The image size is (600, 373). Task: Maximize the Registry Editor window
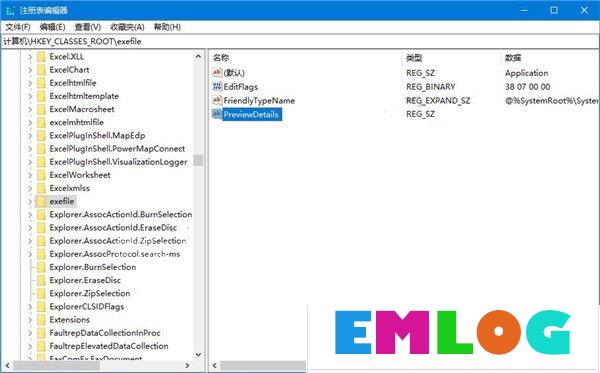[554, 10]
